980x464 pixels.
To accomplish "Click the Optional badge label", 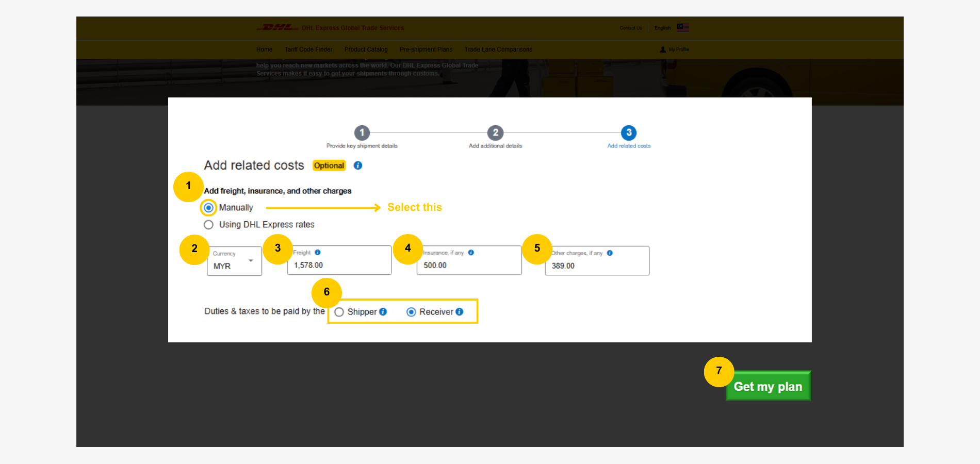I will pyautogui.click(x=329, y=165).
